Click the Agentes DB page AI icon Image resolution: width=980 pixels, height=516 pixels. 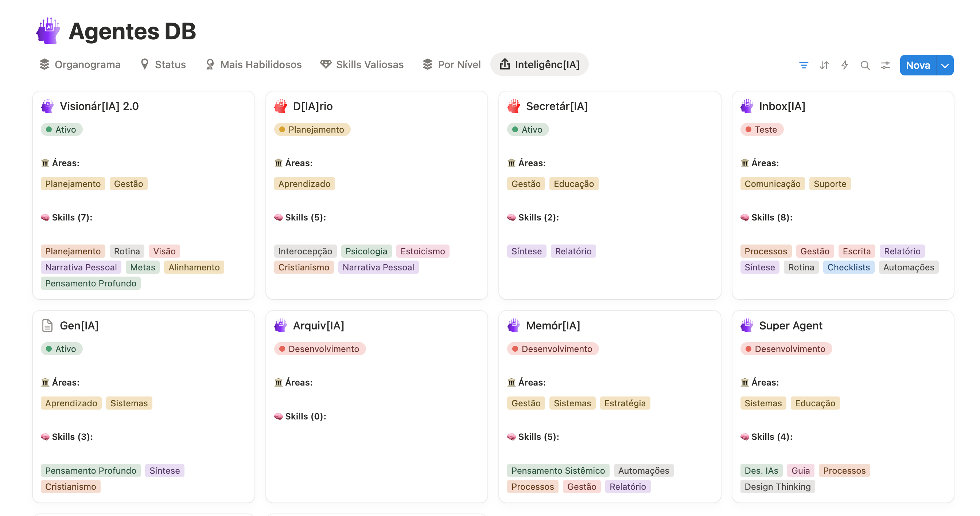[x=48, y=30]
